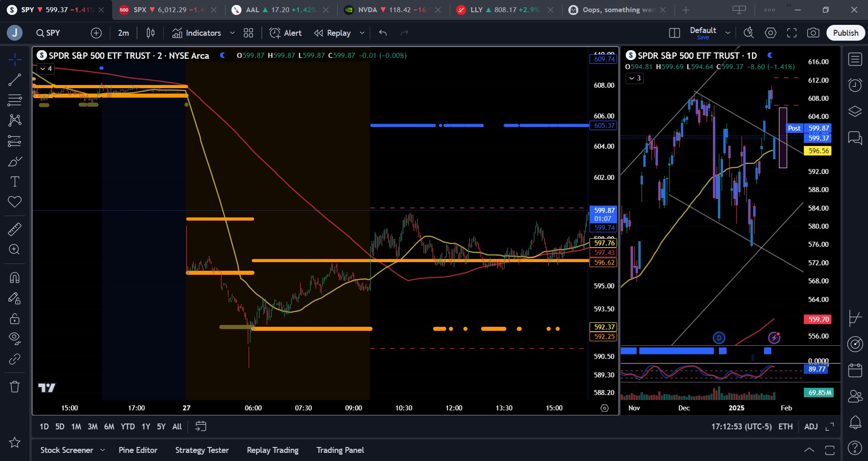This screenshot has height=461, width=868.
Task: Select the text annotation tool
Action: (x=14, y=182)
